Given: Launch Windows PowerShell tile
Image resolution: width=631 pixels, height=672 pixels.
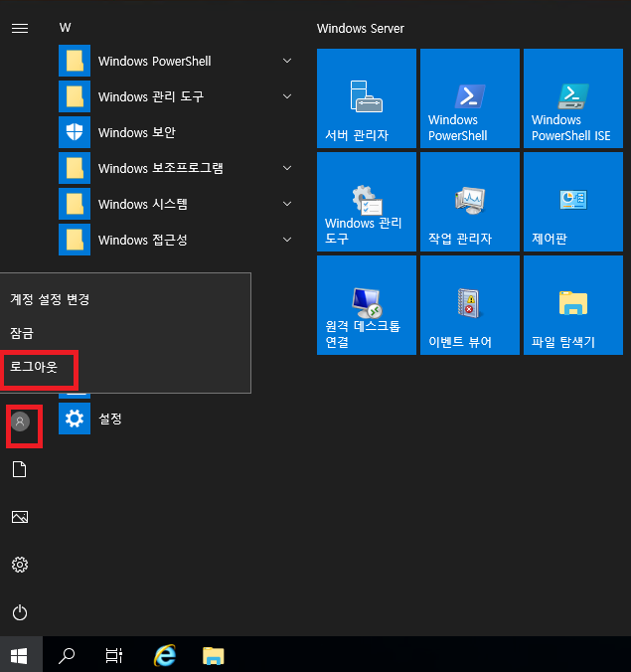Looking at the screenshot, I should coord(470,98).
